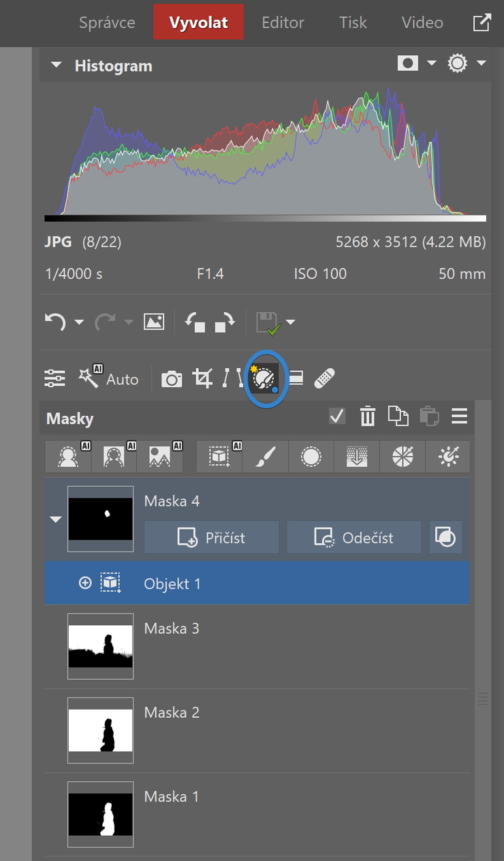Add a radial filter mask
Viewport: 504px width, 861px height.
(x=311, y=457)
